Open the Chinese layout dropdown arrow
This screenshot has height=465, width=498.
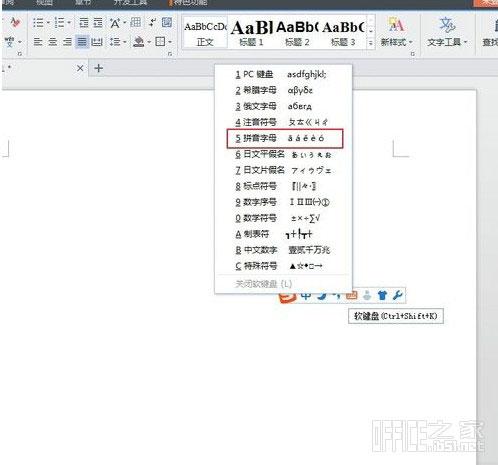124,23
